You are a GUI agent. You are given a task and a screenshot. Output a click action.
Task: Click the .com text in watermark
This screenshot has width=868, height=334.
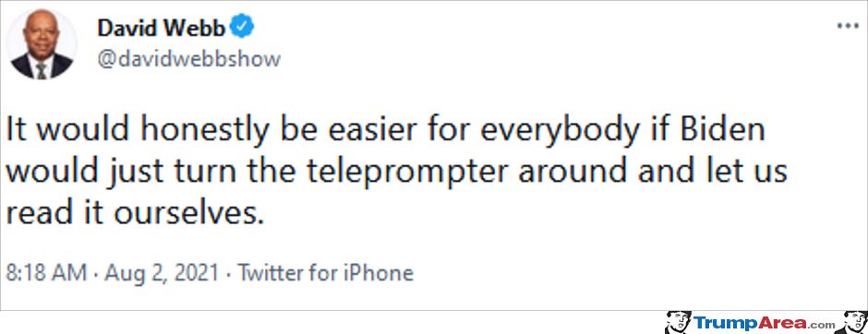coord(822,325)
